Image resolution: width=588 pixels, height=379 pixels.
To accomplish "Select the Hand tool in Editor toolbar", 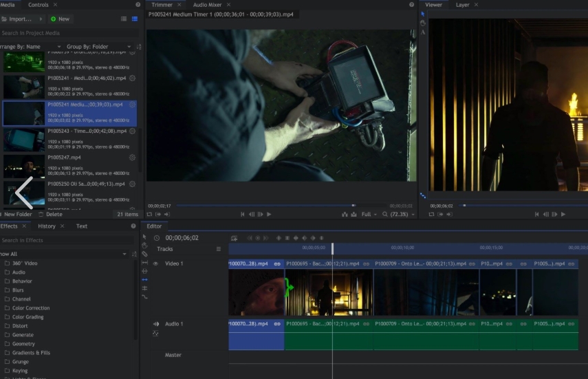I will [144, 246].
